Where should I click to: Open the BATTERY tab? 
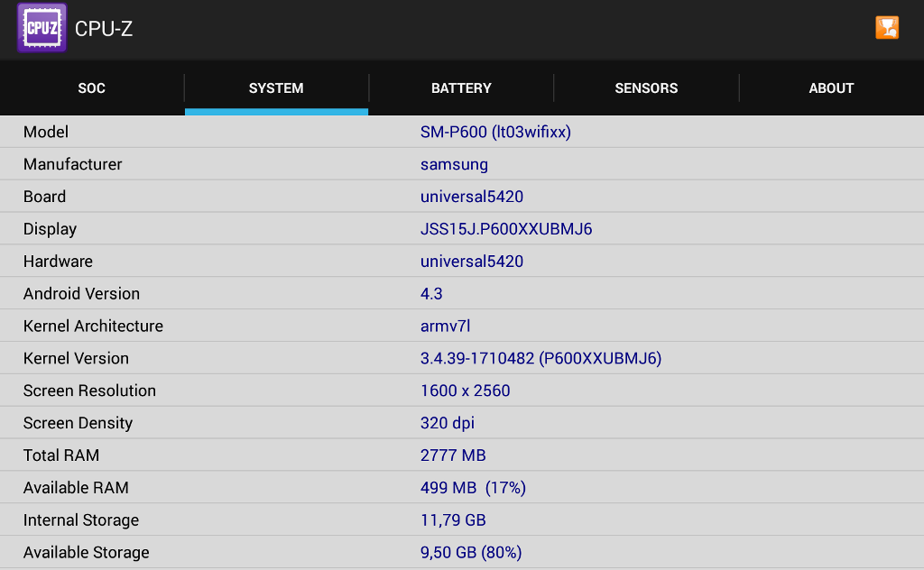point(461,88)
